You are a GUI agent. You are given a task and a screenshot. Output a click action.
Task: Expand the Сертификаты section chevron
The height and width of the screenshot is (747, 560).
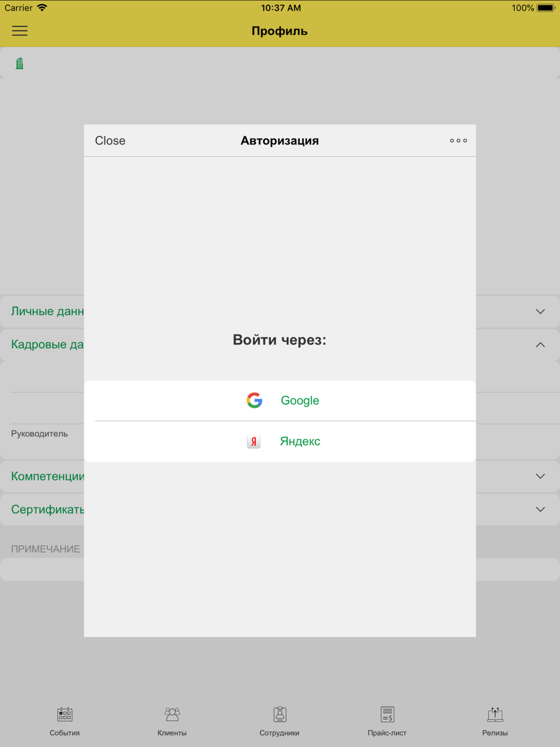click(540, 509)
